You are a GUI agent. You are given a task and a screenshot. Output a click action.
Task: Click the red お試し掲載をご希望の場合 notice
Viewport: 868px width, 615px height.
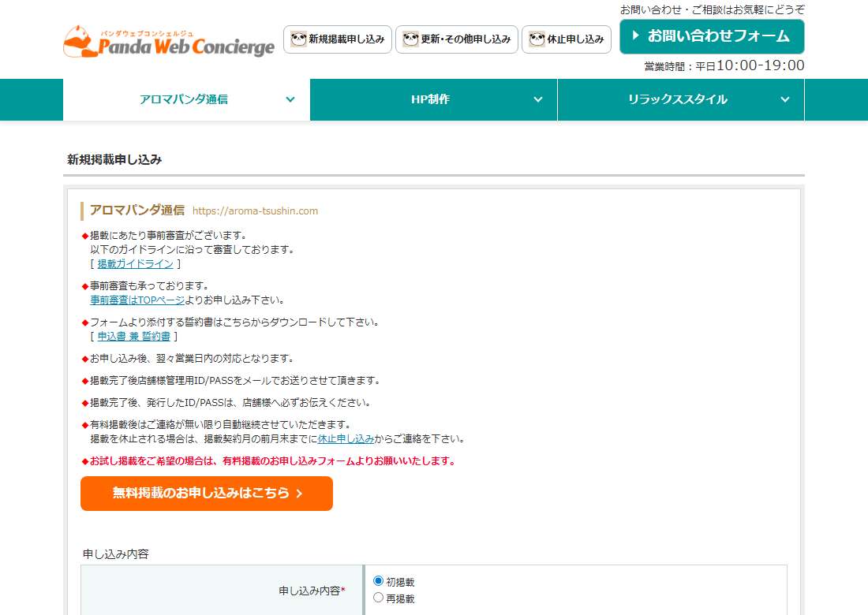click(x=270, y=460)
